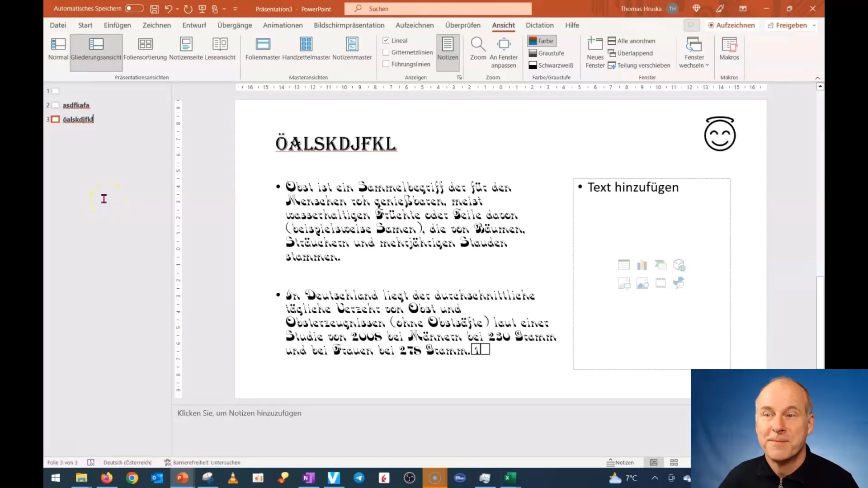Expand slide 1 thumbnail in panel
Viewport: 868px width, 488px height.
coord(56,90)
